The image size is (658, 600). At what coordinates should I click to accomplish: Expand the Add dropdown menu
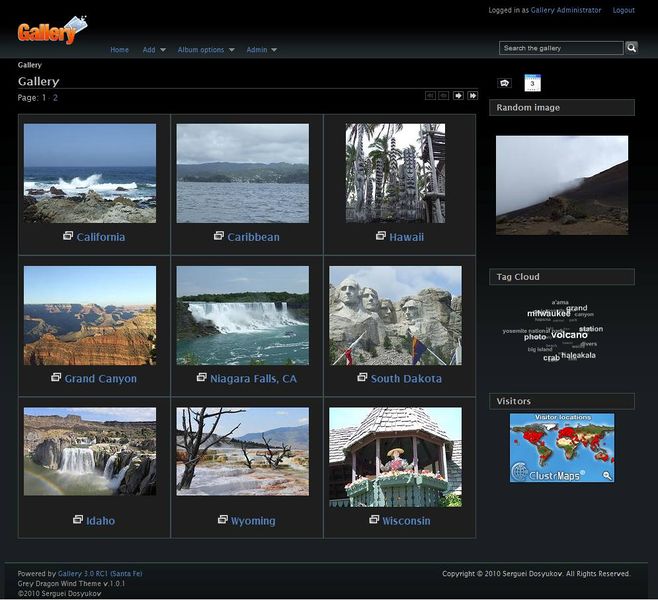click(154, 50)
